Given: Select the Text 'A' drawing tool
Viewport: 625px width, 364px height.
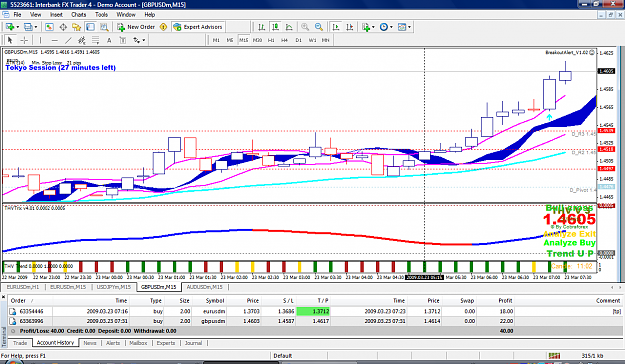Looking at the screenshot, I should 109,40.
